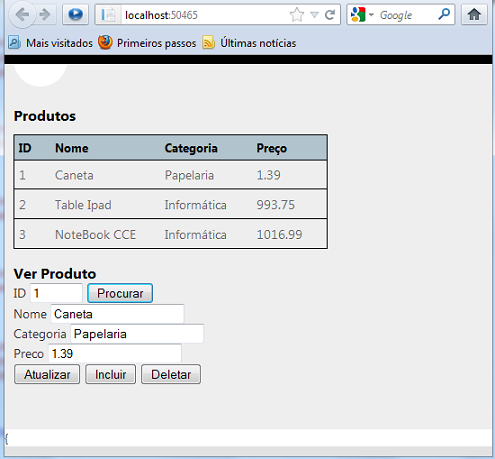Go back with the browser back arrow

click(x=22, y=15)
